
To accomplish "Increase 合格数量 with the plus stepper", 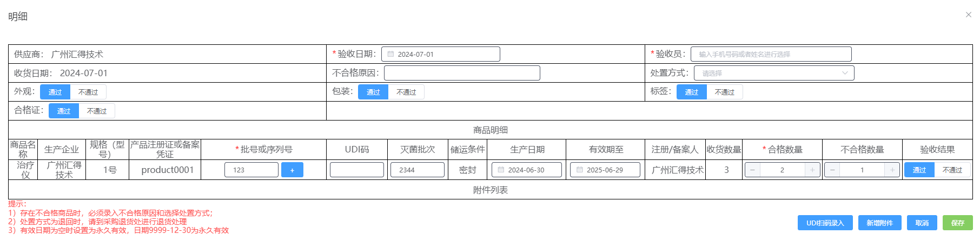I will tap(812, 170).
